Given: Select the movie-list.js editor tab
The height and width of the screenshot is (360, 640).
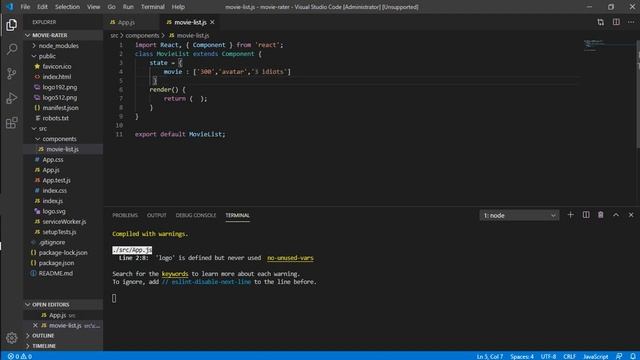Looking at the screenshot, I should [x=190, y=22].
